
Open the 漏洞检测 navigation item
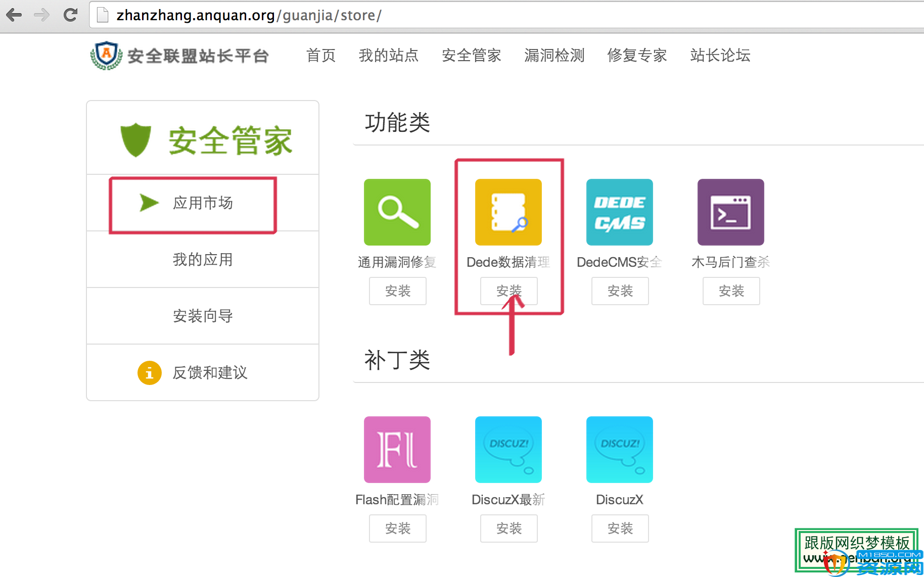click(x=555, y=55)
